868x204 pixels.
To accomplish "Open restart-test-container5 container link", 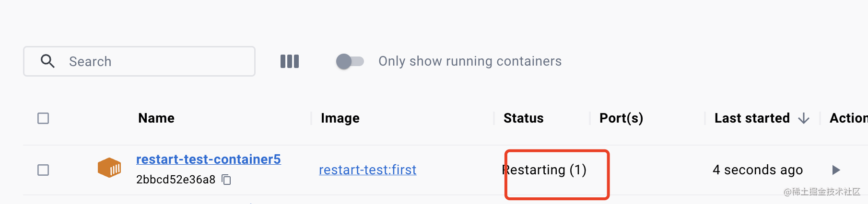I will [x=208, y=159].
